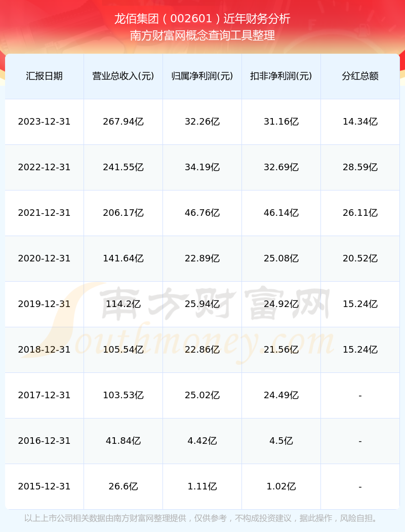The width and height of the screenshot is (405, 532).
Task: Click value 31.16亿 in 2023 row
Action: [x=281, y=122]
